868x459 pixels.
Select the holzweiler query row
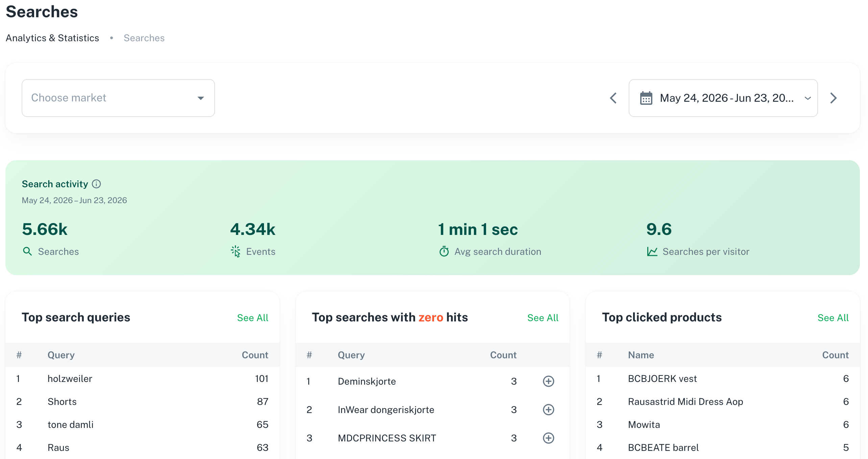(142, 379)
